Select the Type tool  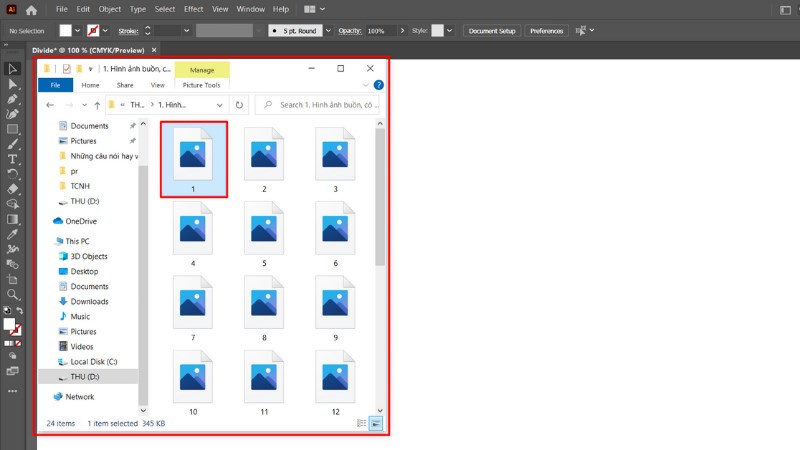pos(13,159)
